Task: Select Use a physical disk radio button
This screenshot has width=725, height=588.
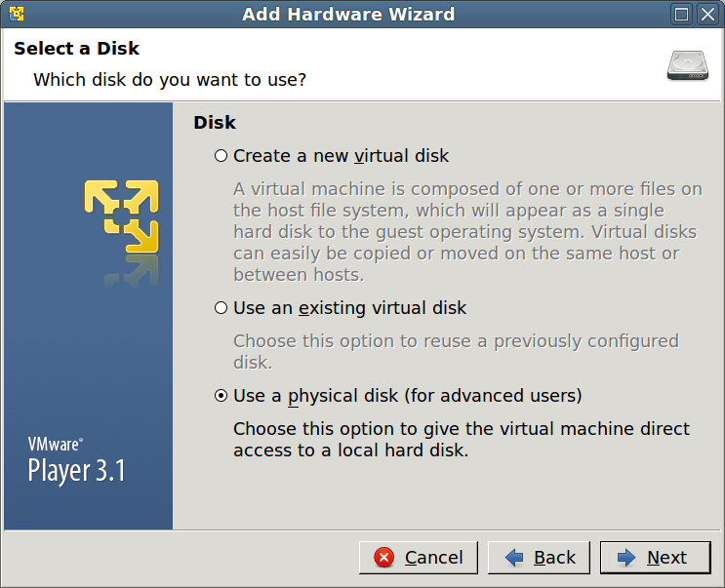Action: [x=221, y=396]
